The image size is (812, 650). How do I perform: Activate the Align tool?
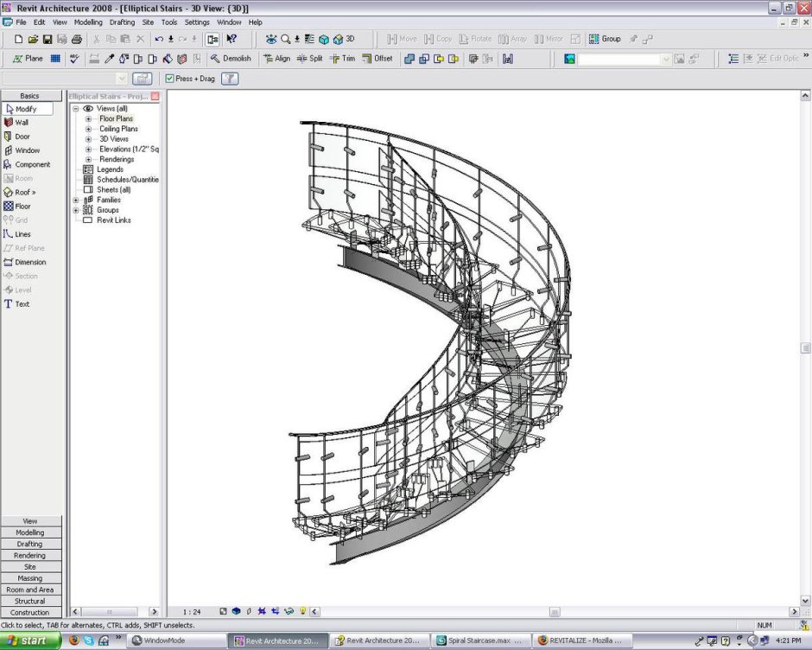tap(279, 58)
